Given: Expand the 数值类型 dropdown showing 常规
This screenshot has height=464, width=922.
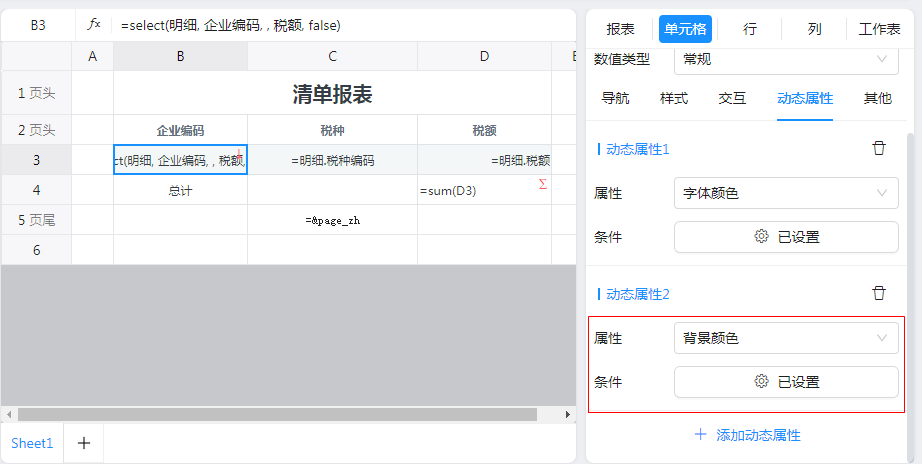Looking at the screenshot, I should click(786, 59).
